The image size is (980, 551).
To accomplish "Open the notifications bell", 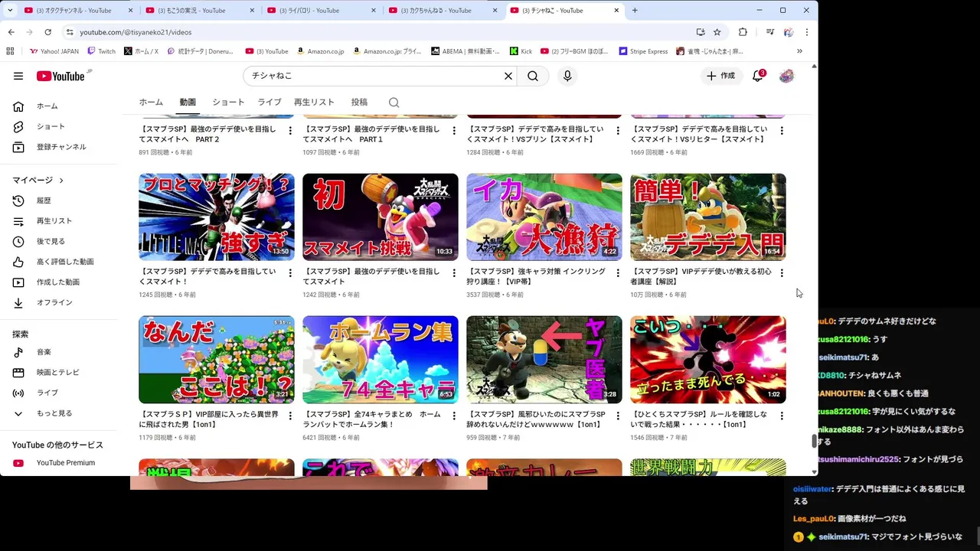I will [757, 76].
